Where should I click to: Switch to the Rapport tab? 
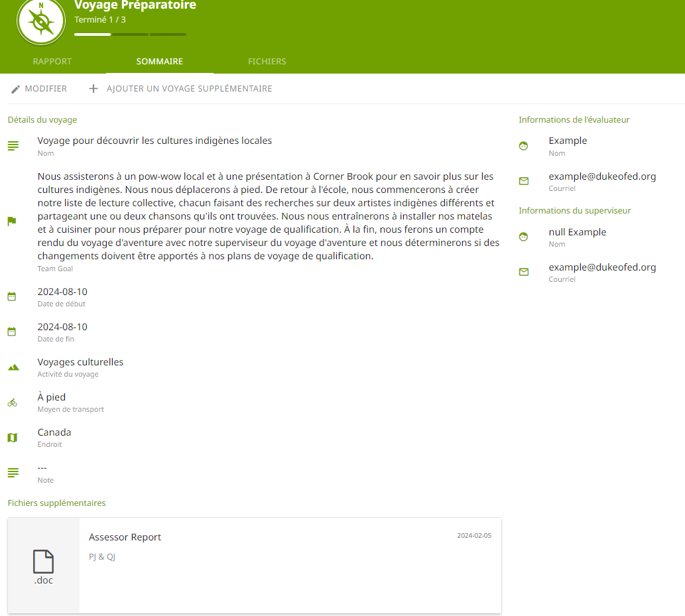coord(52,62)
